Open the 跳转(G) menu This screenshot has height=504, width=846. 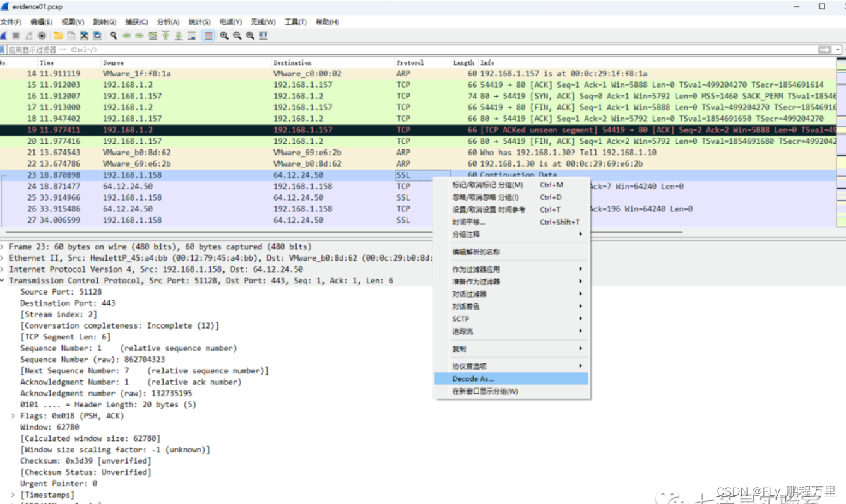pos(105,22)
